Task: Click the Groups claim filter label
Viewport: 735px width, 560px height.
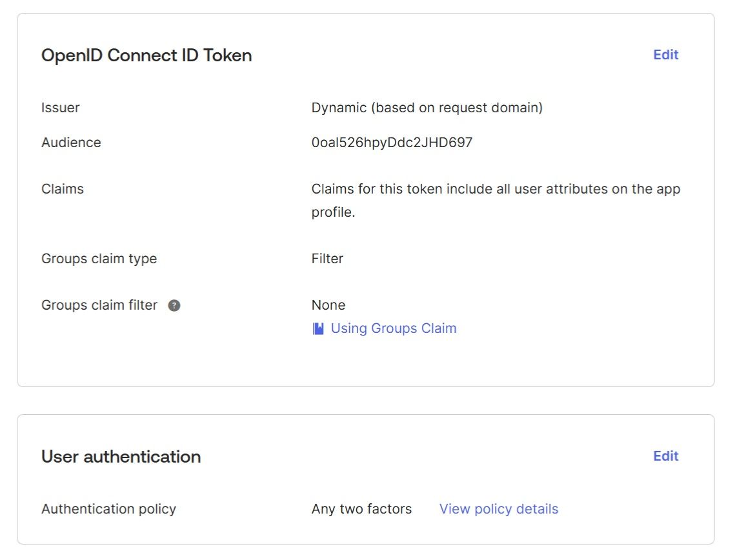Action: pos(99,305)
